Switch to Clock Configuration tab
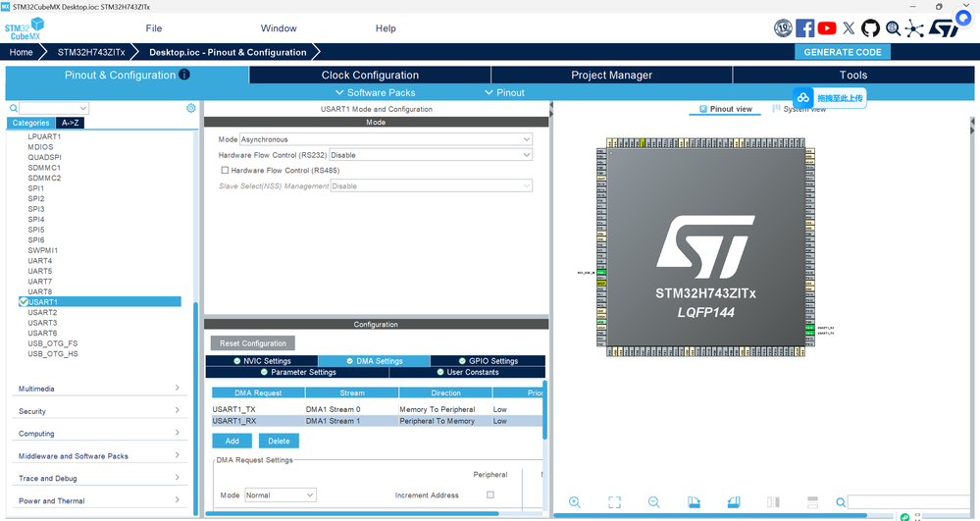The image size is (980, 521). coord(370,75)
